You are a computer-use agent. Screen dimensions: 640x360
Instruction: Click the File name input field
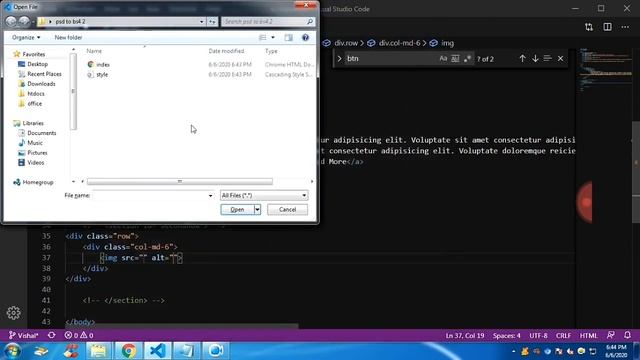[x=149, y=196]
